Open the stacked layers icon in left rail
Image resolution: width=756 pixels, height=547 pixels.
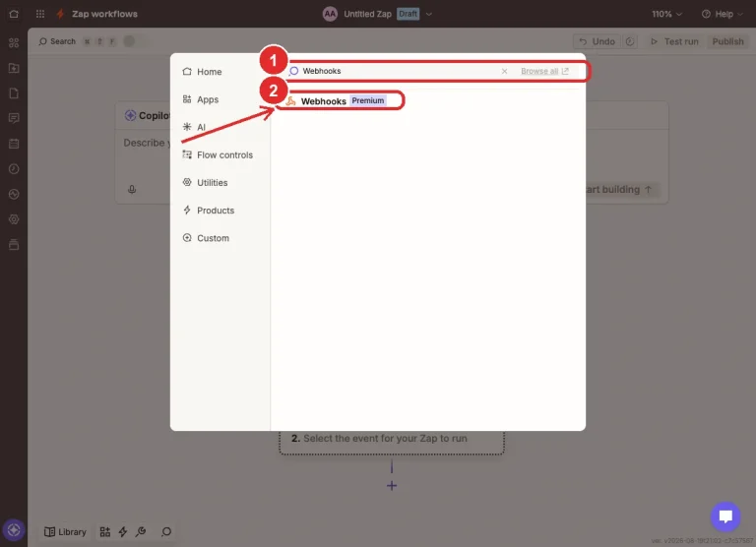[x=14, y=245]
